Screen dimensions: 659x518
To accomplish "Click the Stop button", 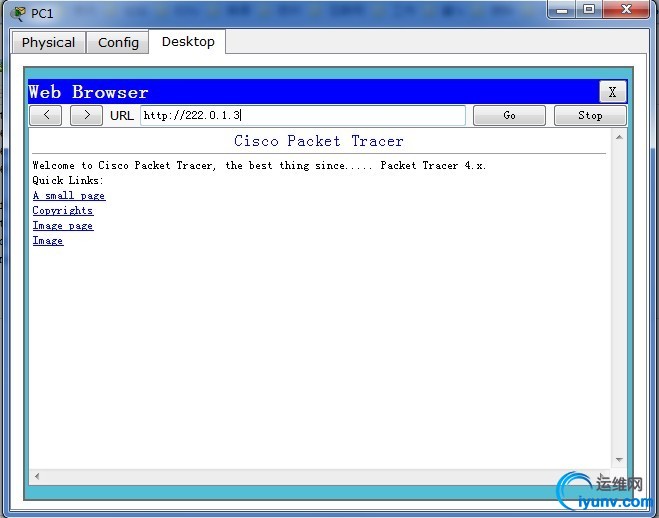I will (x=590, y=116).
